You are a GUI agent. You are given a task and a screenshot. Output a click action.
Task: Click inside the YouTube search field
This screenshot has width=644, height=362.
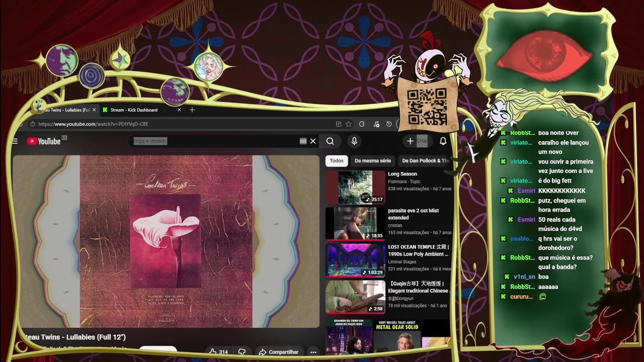pos(214,141)
